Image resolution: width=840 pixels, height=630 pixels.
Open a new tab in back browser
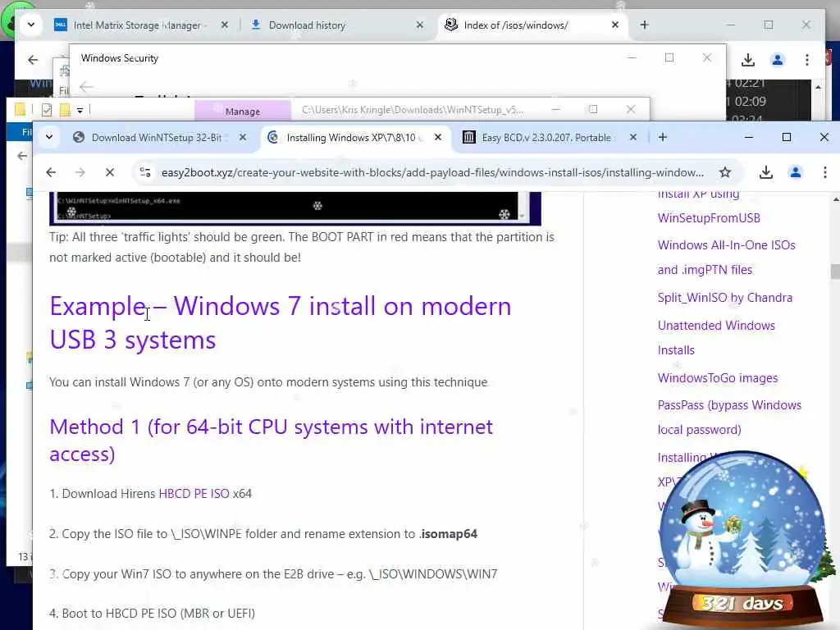645,25
